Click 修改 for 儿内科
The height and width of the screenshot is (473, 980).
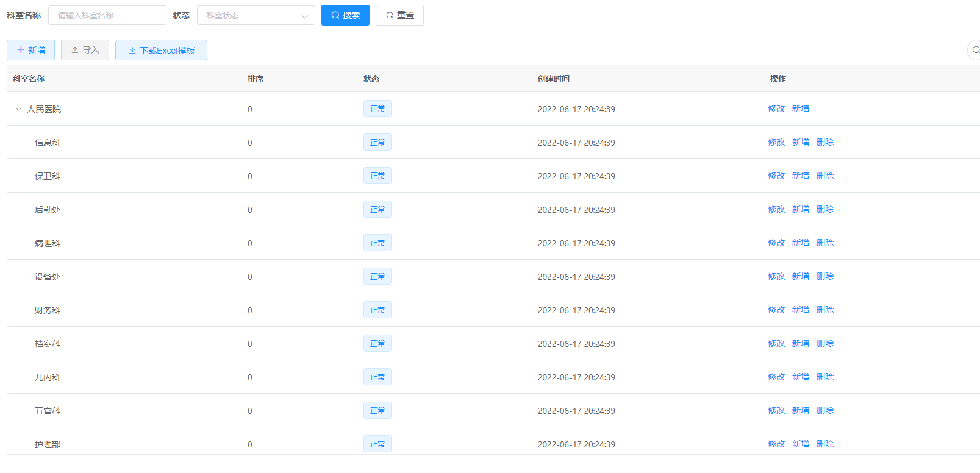pos(776,377)
